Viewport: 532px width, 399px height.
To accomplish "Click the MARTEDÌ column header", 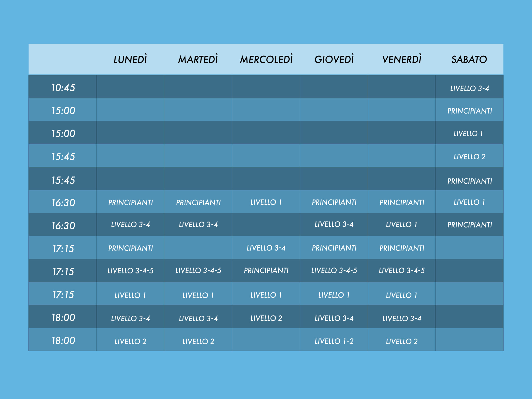I will pyautogui.click(x=198, y=59).
